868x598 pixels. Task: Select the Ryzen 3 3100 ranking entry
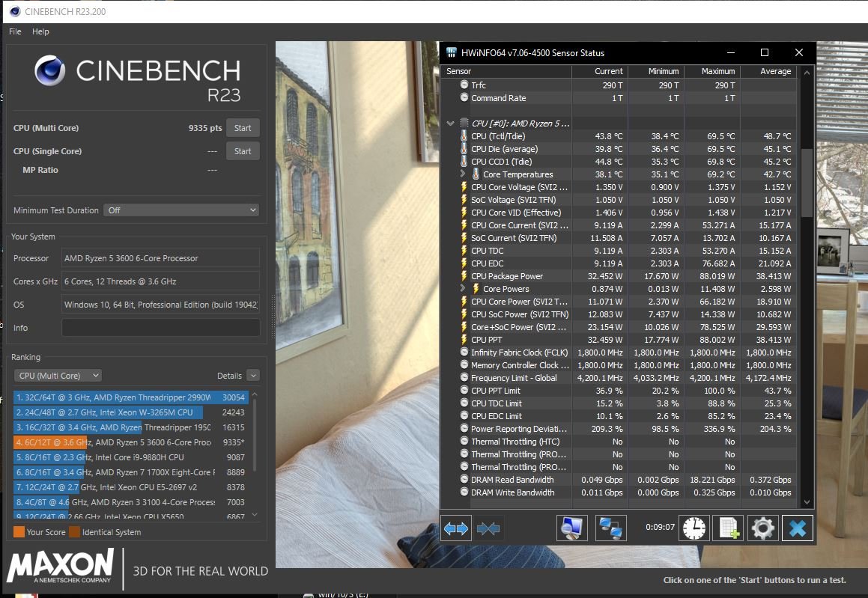tap(130, 501)
